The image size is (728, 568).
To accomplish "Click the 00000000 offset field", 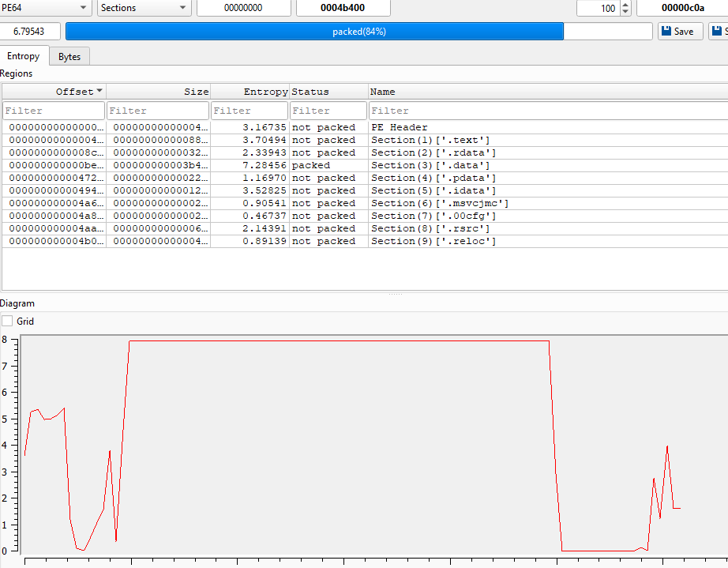I will tap(244, 8).
